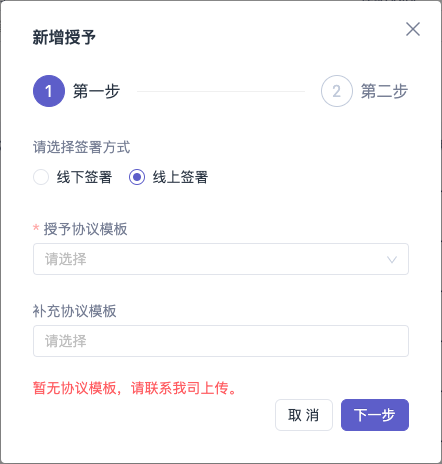
Task: Click the 授予协议模板 field label
Action: (x=86, y=229)
